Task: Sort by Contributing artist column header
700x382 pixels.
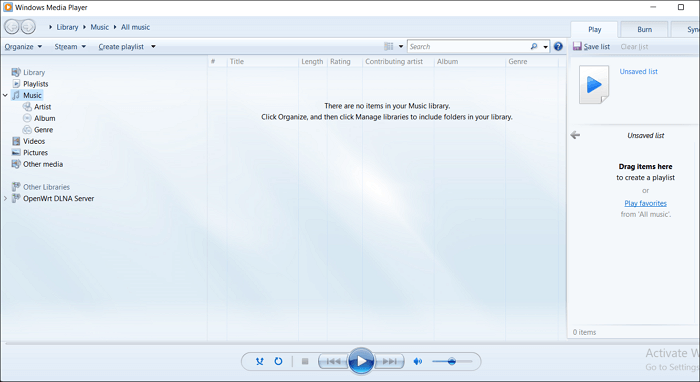Action: tap(398, 62)
